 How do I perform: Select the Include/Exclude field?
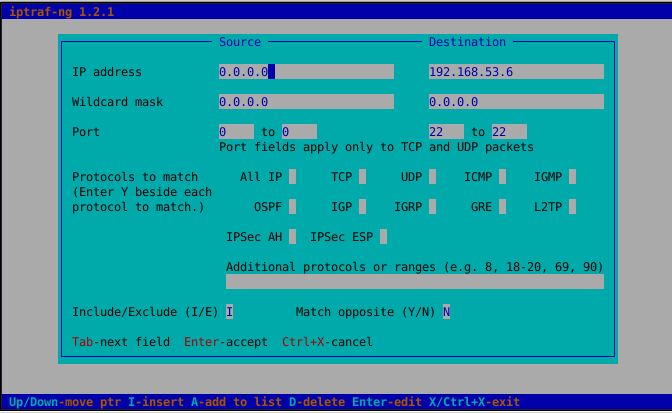[230, 312]
